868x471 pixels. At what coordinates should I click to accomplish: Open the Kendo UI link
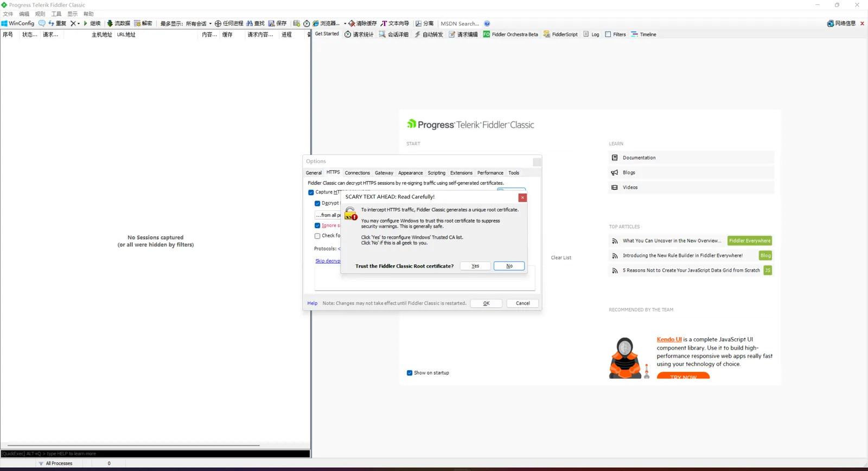click(669, 340)
